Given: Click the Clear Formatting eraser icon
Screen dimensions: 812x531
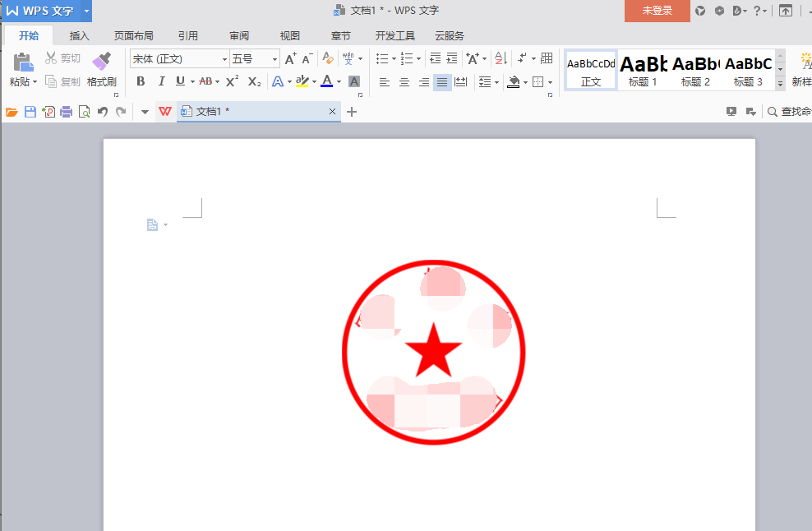Looking at the screenshot, I should coord(328,58).
